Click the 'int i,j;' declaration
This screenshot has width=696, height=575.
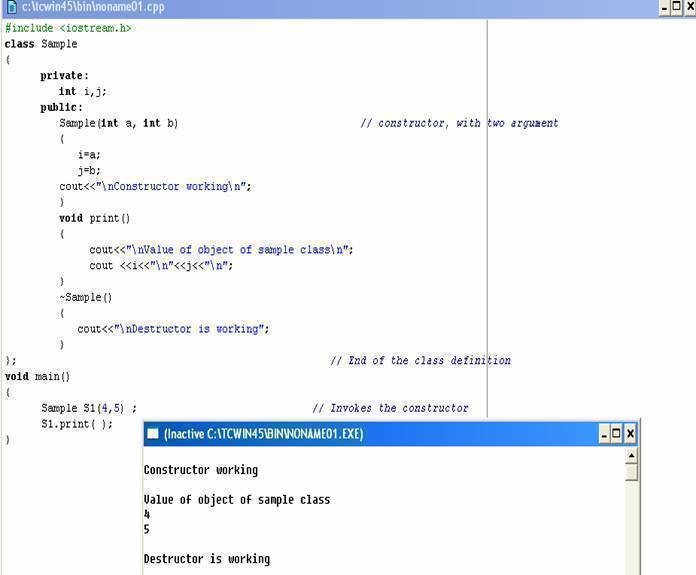click(83, 91)
